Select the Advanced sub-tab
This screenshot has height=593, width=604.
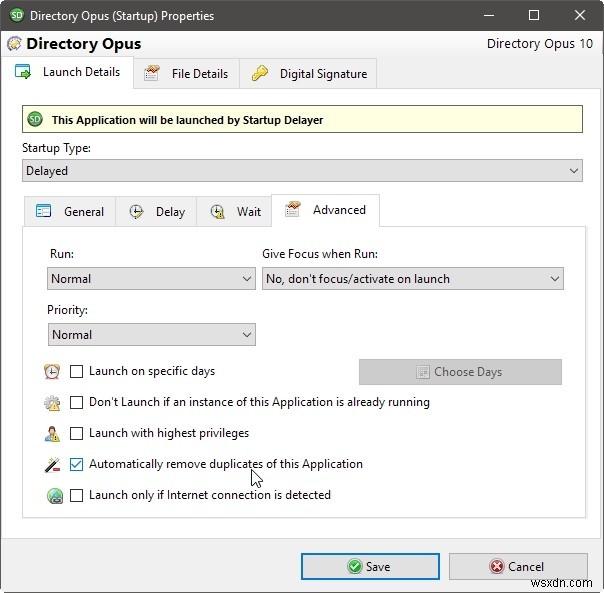tap(325, 210)
